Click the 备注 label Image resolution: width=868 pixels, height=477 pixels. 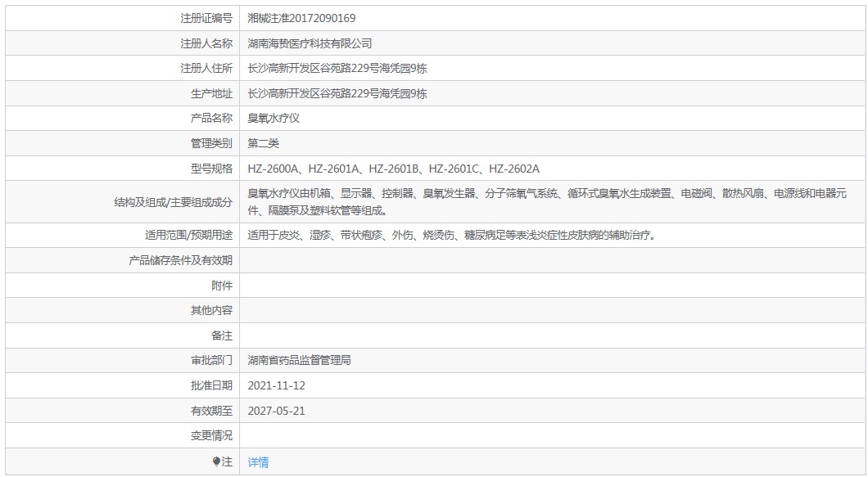tap(222, 335)
